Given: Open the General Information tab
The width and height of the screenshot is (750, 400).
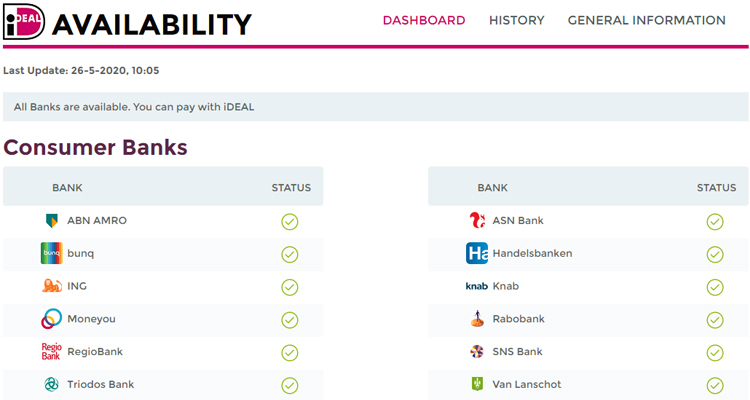Looking at the screenshot, I should [647, 20].
